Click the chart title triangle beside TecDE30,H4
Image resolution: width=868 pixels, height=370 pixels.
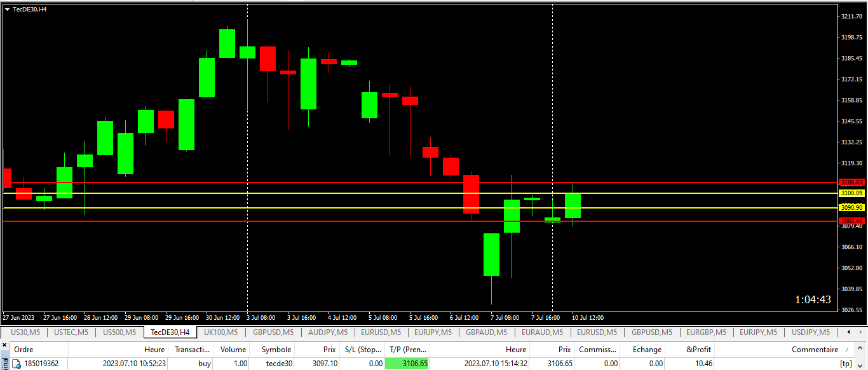coord(7,9)
